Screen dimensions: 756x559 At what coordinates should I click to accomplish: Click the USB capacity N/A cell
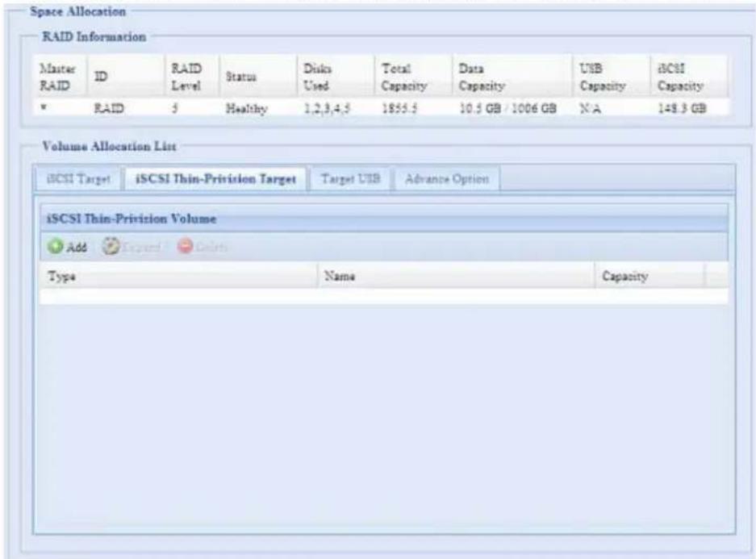(590, 108)
